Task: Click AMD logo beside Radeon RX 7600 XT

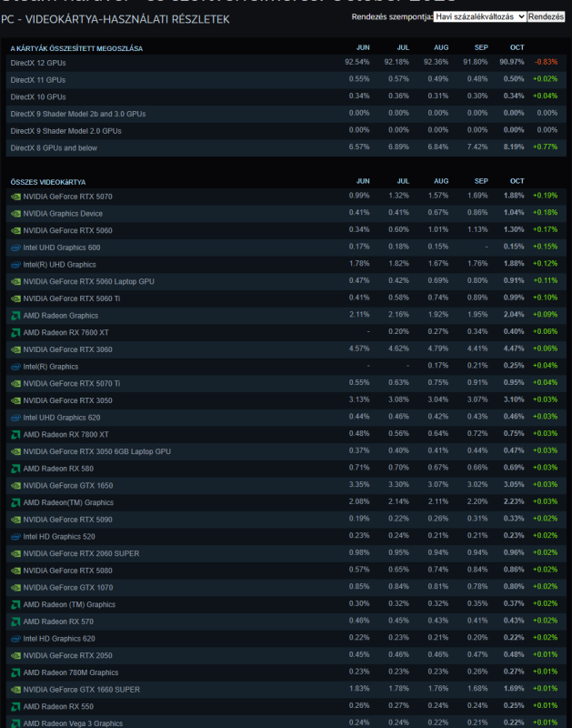Action: pos(15,333)
